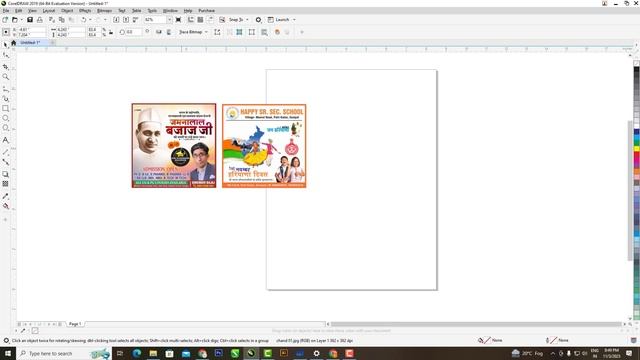Click the Undo arrow icon
This screenshot has height=360, width=640.
[x=83, y=20]
